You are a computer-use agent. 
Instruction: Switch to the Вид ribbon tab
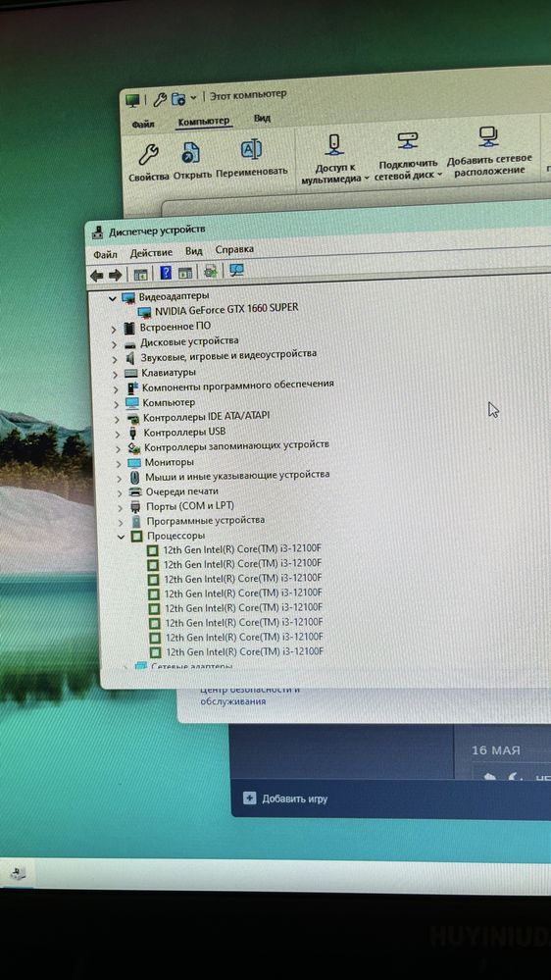[x=263, y=118]
